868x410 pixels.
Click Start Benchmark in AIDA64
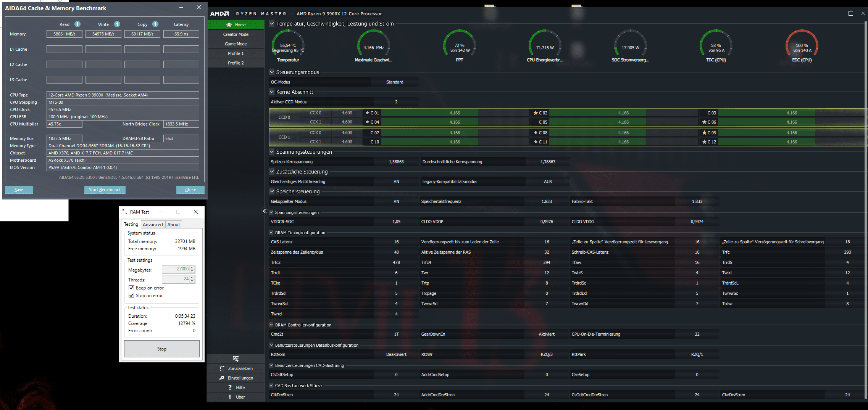(x=105, y=190)
